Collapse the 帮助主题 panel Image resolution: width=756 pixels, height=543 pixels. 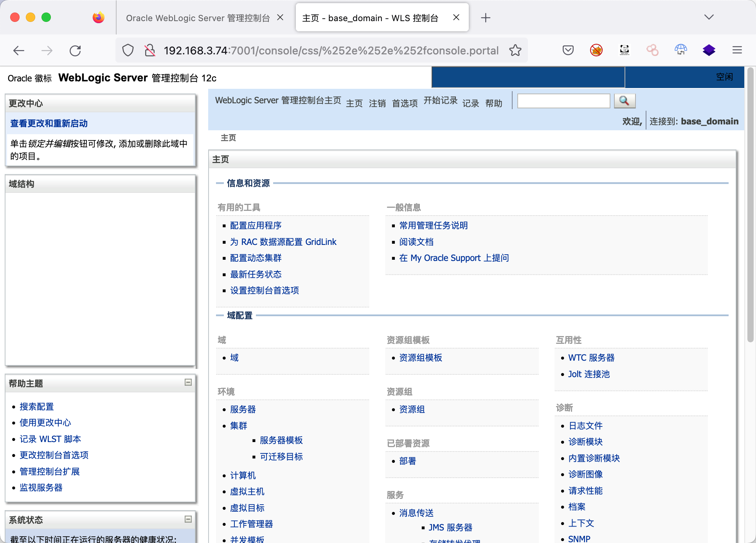pyautogui.click(x=188, y=382)
